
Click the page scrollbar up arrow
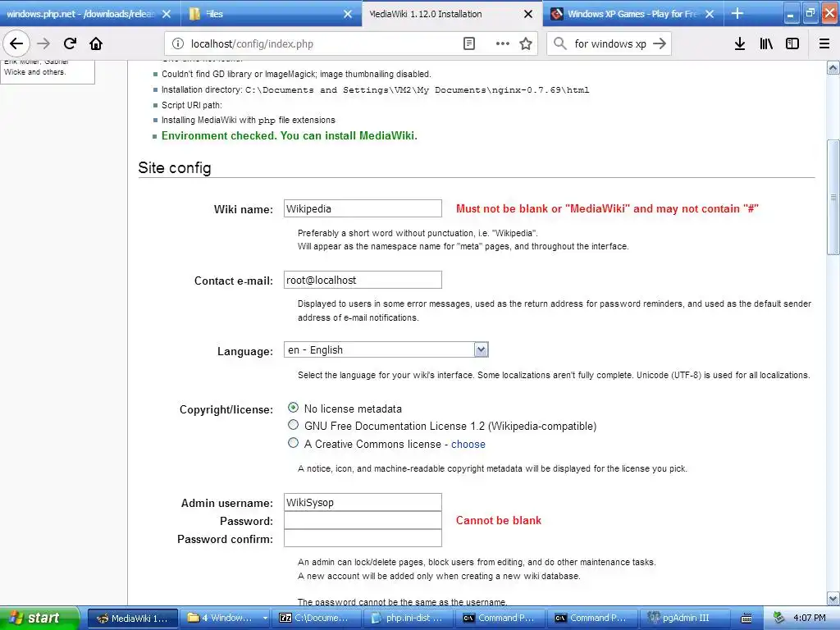[x=833, y=68]
